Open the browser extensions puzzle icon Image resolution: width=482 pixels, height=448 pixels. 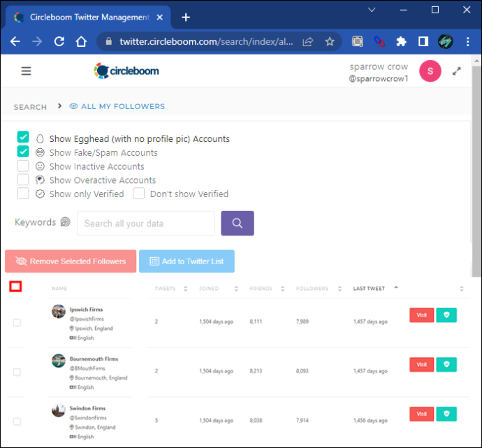point(401,41)
